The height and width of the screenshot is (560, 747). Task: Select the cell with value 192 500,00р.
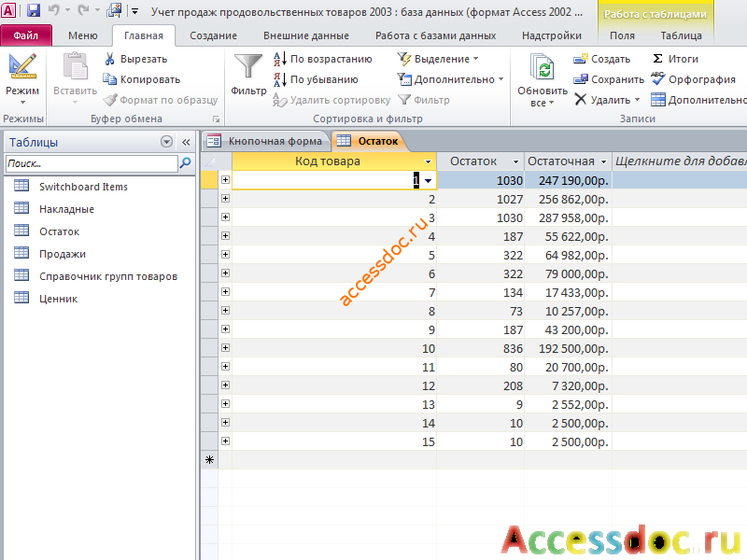pos(568,348)
